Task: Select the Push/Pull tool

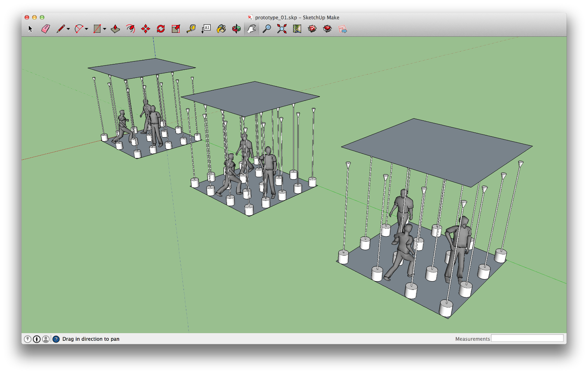Action: [115, 29]
